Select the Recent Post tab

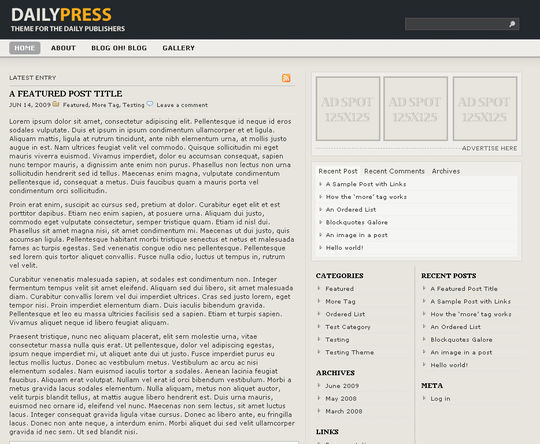pyautogui.click(x=338, y=171)
